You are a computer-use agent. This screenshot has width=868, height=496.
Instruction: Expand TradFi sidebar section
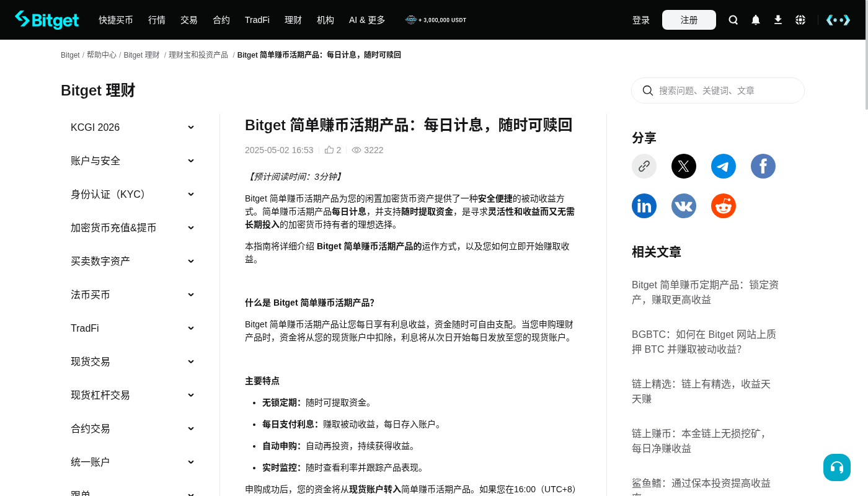(133, 328)
